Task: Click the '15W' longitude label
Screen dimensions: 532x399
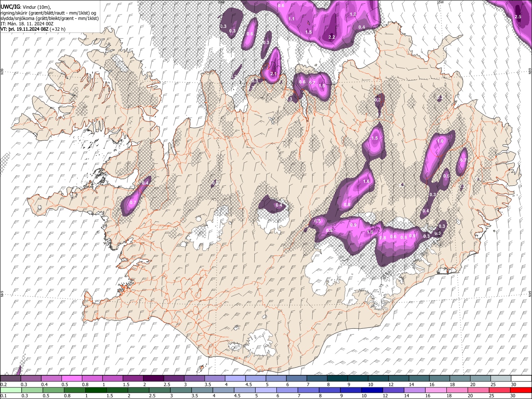Action: click(x=440, y=2)
